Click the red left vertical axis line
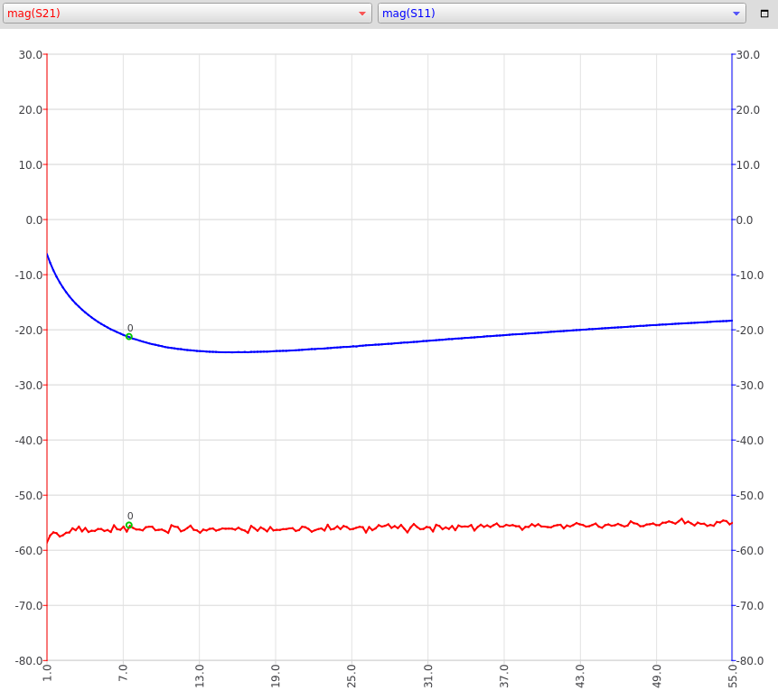This screenshot has height=700, width=778. tap(46, 361)
